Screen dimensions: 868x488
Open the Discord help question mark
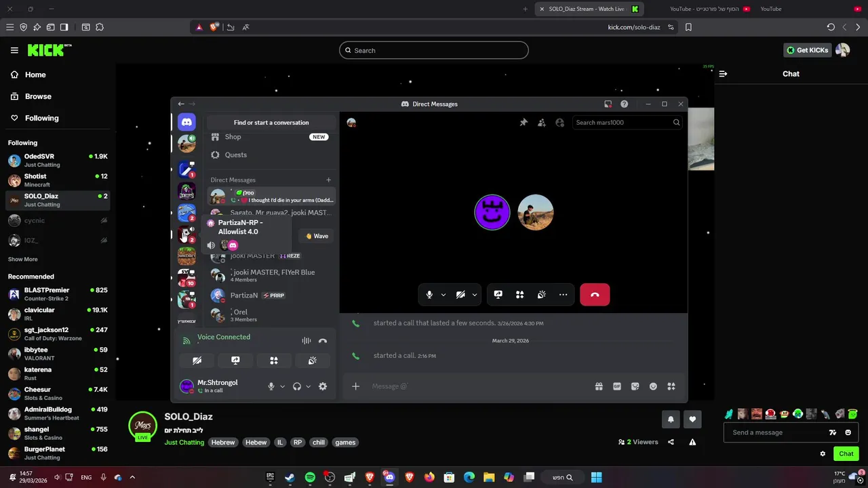click(x=624, y=104)
